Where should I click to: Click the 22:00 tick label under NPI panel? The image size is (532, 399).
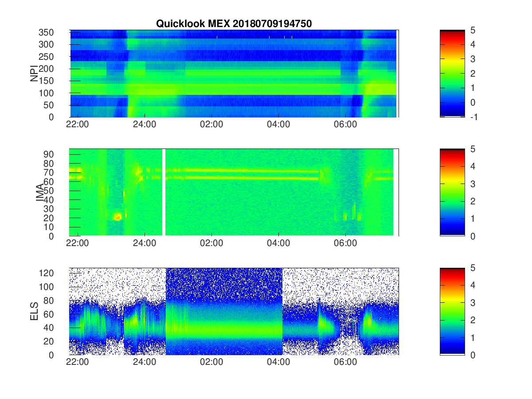coord(78,125)
